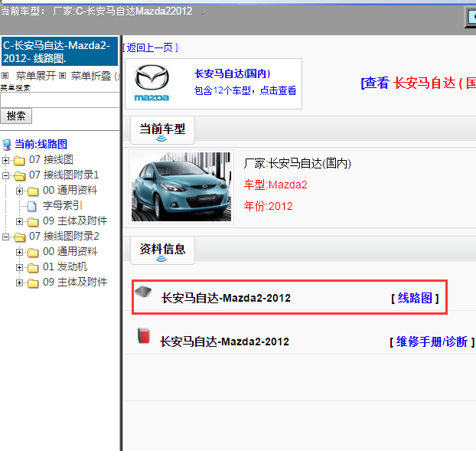Expand 00 通用资料 under 接线图附录1

point(19,191)
